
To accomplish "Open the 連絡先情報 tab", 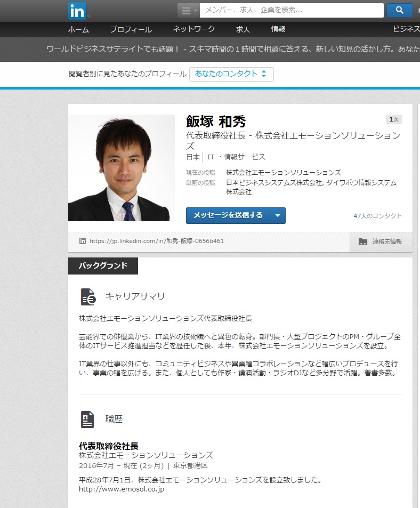I will coord(381,241).
